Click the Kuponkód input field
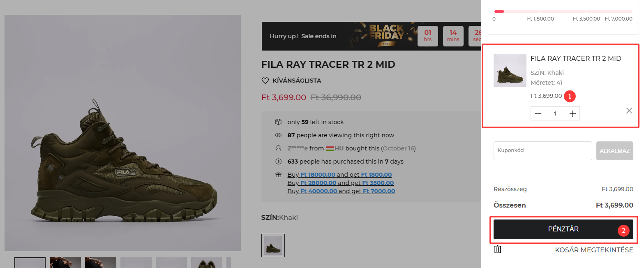The image size is (644, 268). coord(542,151)
